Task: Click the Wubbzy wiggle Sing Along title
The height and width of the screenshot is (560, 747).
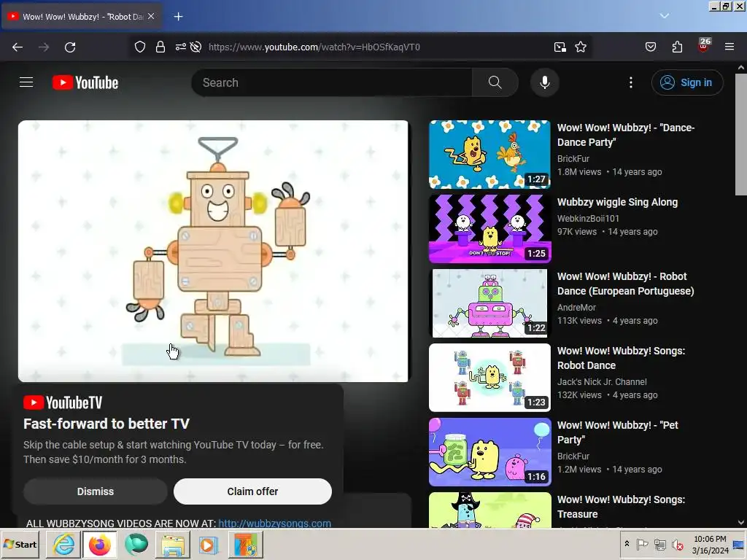Action: (617, 202)
